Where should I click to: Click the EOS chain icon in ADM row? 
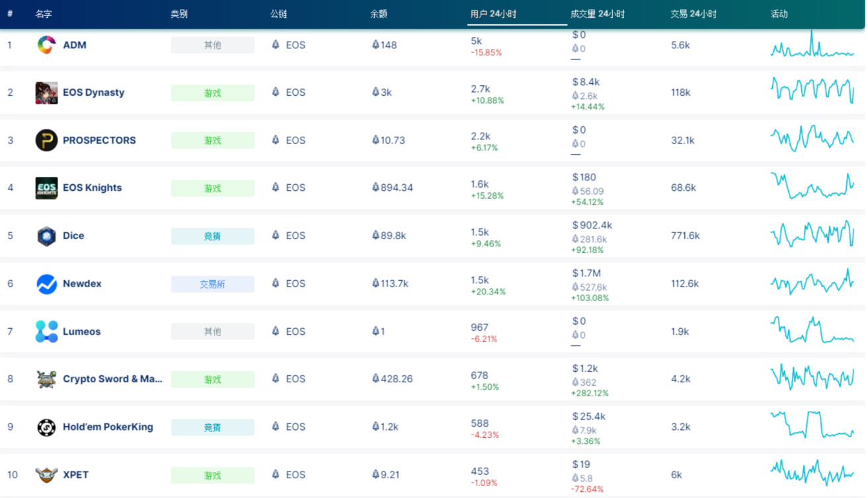pos(276,45)
